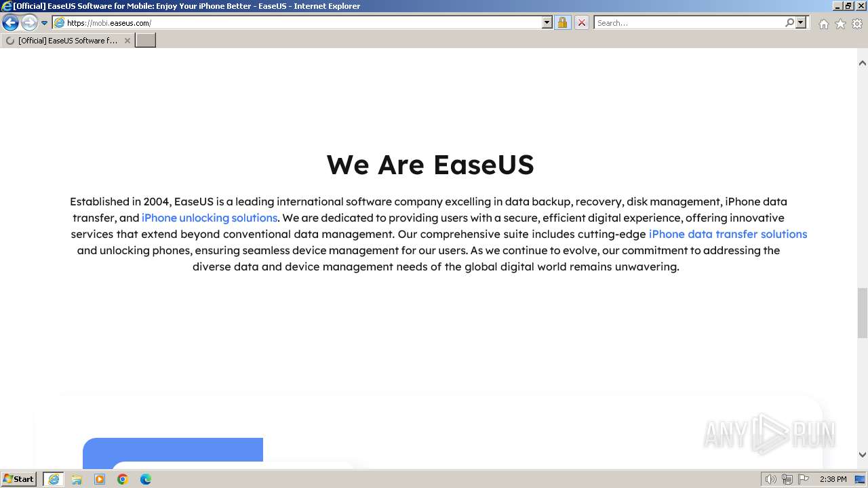868x488 pixels.
Task: Open a new blank tab
Action: pos(146,41)
